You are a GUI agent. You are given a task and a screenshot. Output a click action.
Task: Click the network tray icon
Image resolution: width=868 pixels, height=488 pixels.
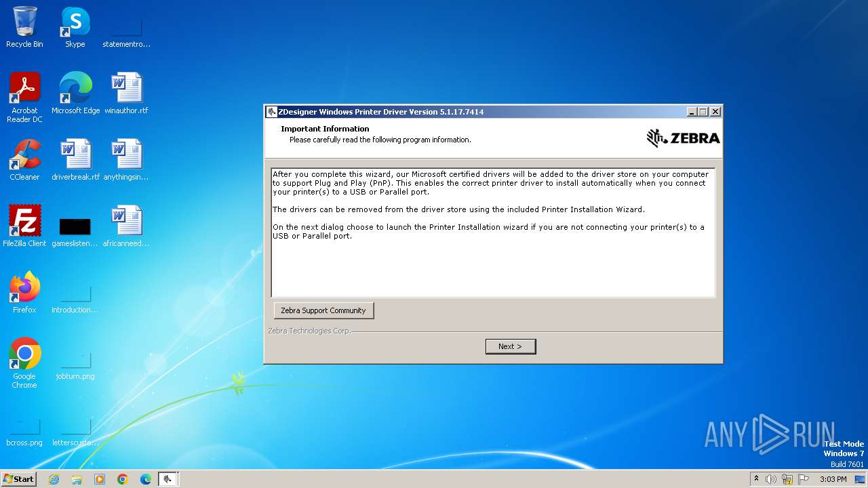point(787,479)
